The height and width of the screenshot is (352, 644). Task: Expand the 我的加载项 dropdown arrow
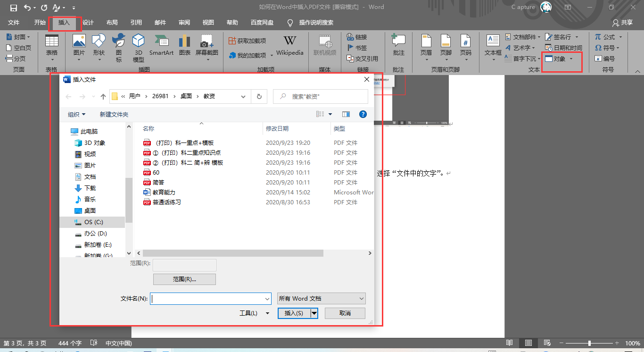[272, 56]
